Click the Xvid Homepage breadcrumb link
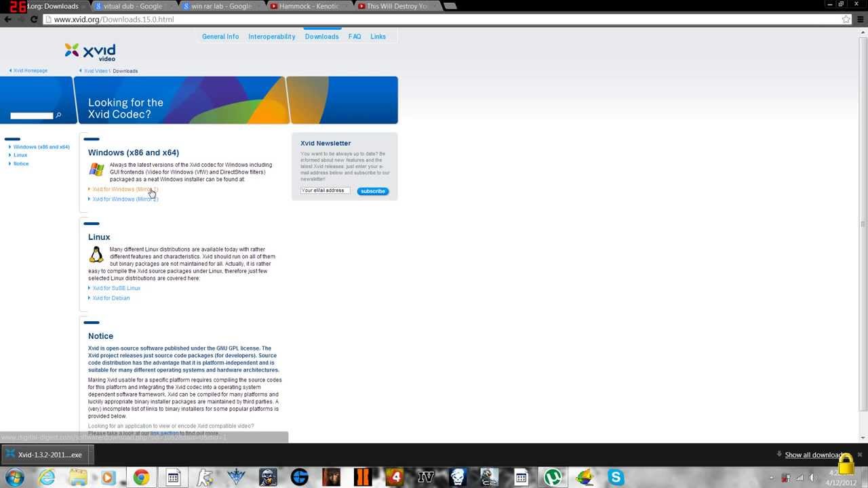Screen dimensions: 868x488 click(x=30, y=70)
